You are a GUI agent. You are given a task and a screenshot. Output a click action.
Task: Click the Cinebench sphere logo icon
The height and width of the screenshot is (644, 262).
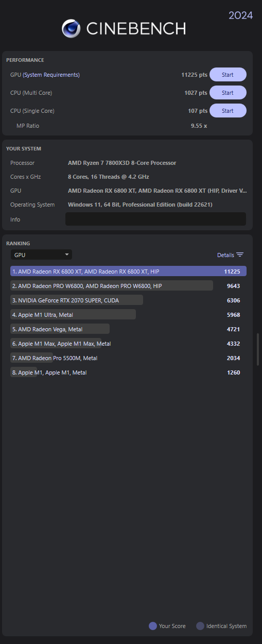tap(71, 28)
